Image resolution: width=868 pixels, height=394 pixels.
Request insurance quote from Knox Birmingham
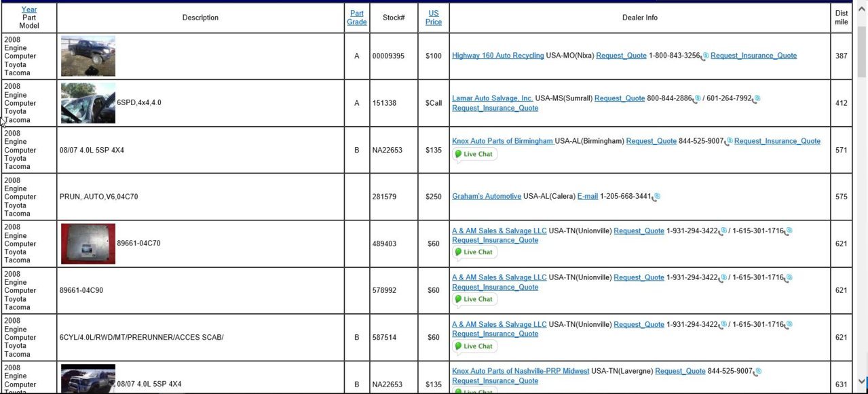tap(777, 141)
